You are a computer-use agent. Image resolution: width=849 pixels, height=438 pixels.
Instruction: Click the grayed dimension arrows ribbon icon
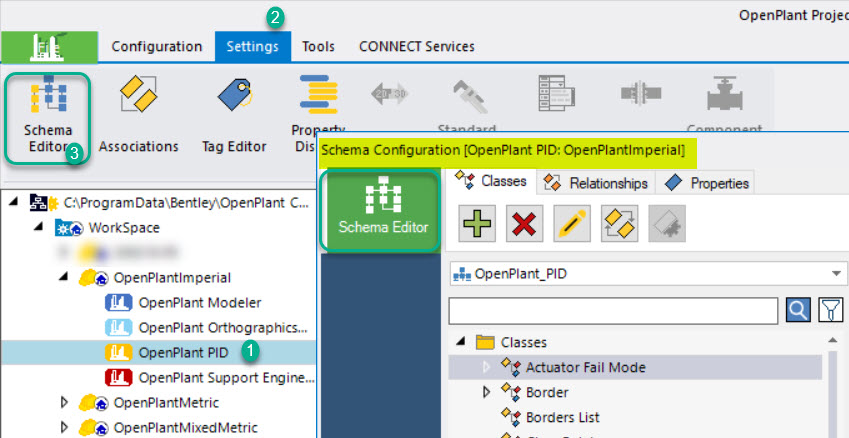389,93
